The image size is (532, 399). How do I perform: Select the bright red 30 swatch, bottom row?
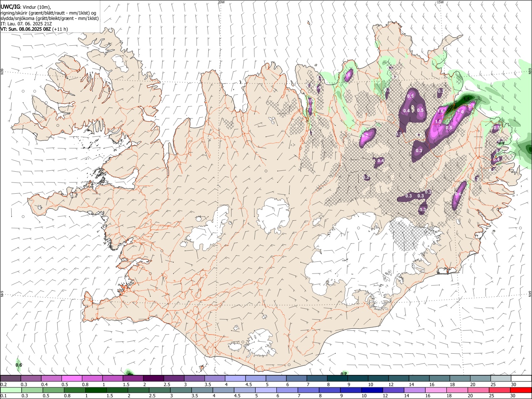521,390
